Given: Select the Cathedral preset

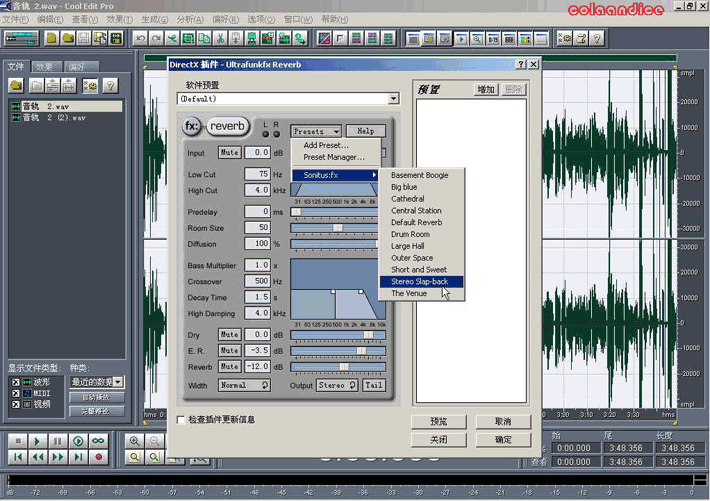Looking at the screenshot, I should 407,199.
